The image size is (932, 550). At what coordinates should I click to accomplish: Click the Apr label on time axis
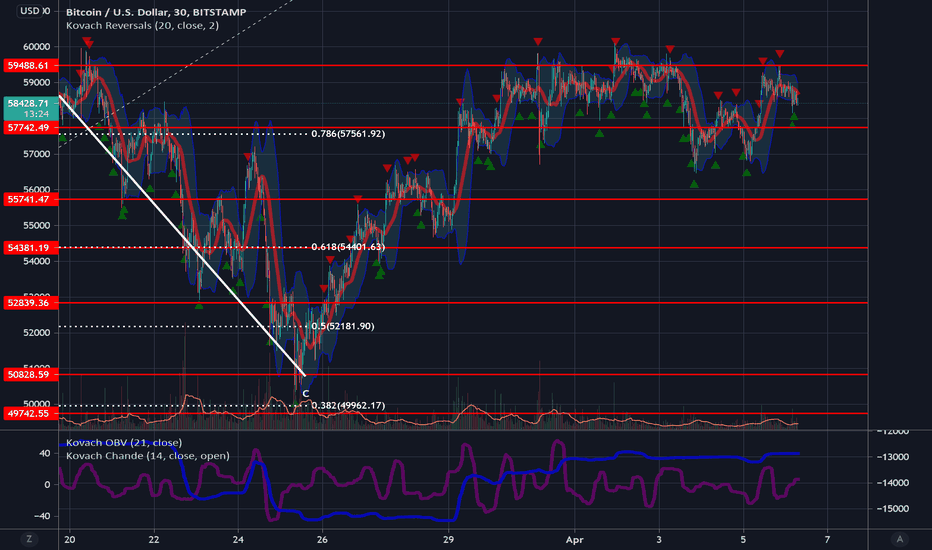[575, 540]
